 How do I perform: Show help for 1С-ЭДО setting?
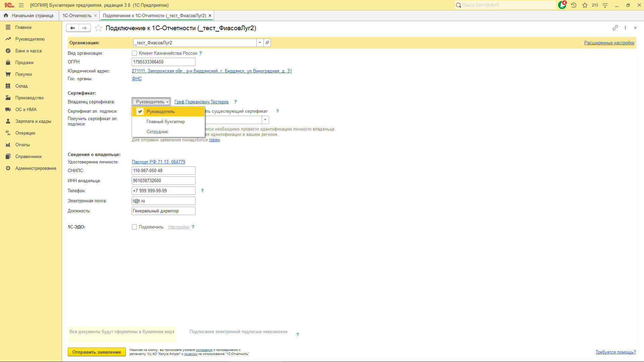(193, 227)
